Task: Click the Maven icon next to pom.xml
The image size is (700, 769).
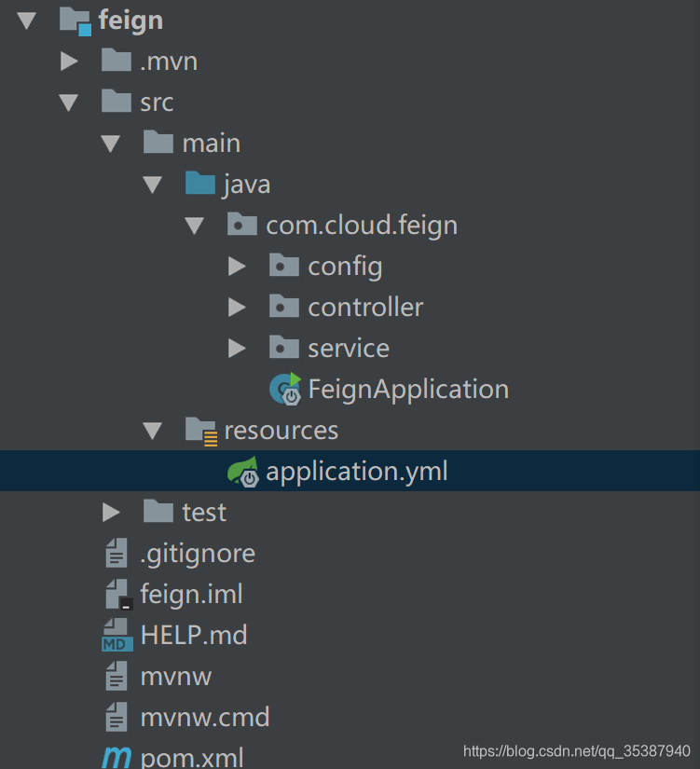Action: (116, 756)
